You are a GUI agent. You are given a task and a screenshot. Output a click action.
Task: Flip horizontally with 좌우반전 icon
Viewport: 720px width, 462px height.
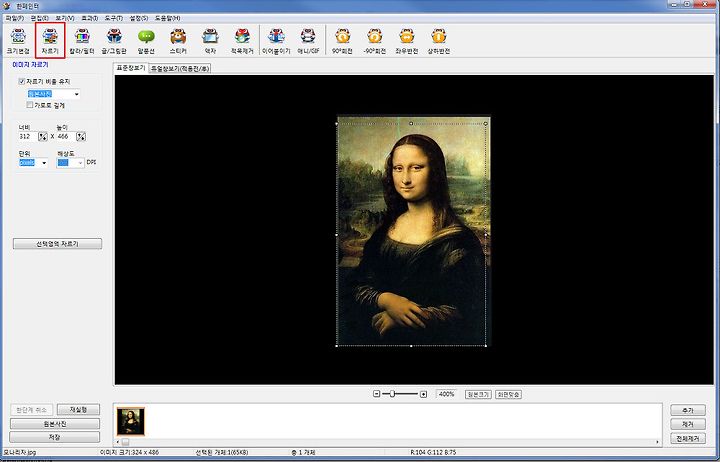coord(407,41)
